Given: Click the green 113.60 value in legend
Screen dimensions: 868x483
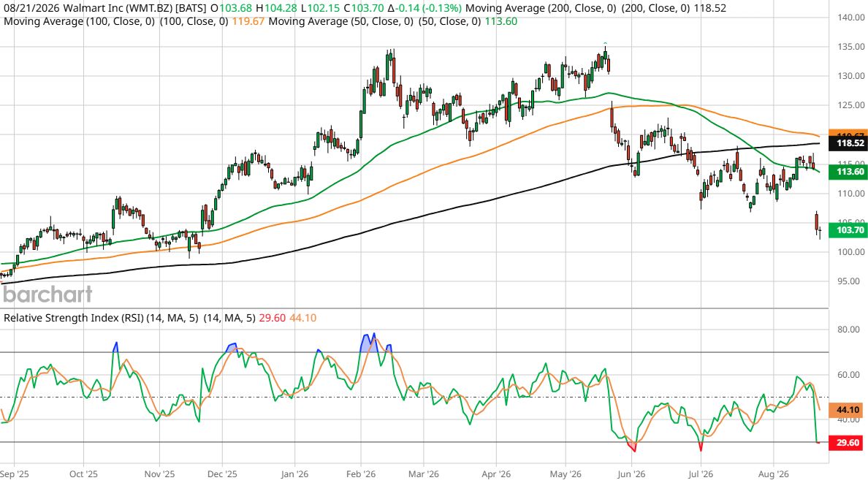Looking at the screenshot, I should (501, 22).
